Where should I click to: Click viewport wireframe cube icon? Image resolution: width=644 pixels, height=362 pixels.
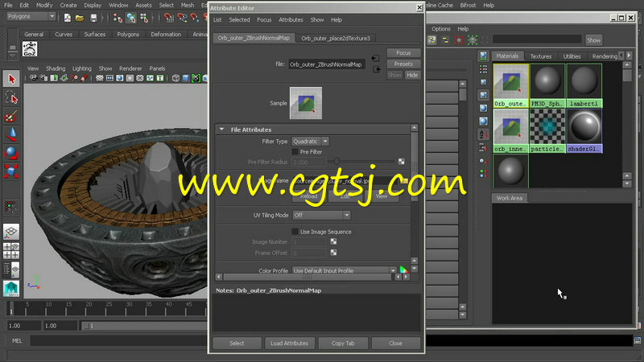coord(175,78)
